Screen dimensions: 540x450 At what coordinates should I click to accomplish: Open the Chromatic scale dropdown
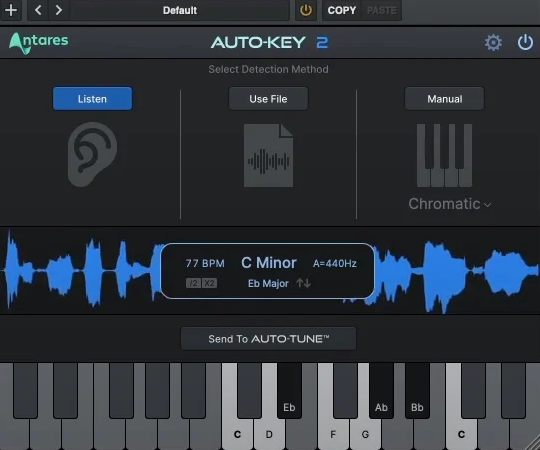(449, 204)
